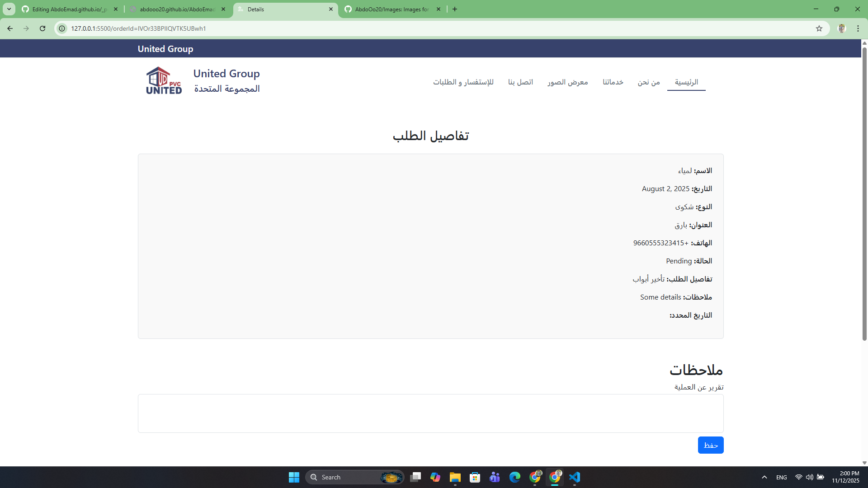Open site information in the address bar
Viewport: 868px width, 488px height.
click(x=61, y=28)
